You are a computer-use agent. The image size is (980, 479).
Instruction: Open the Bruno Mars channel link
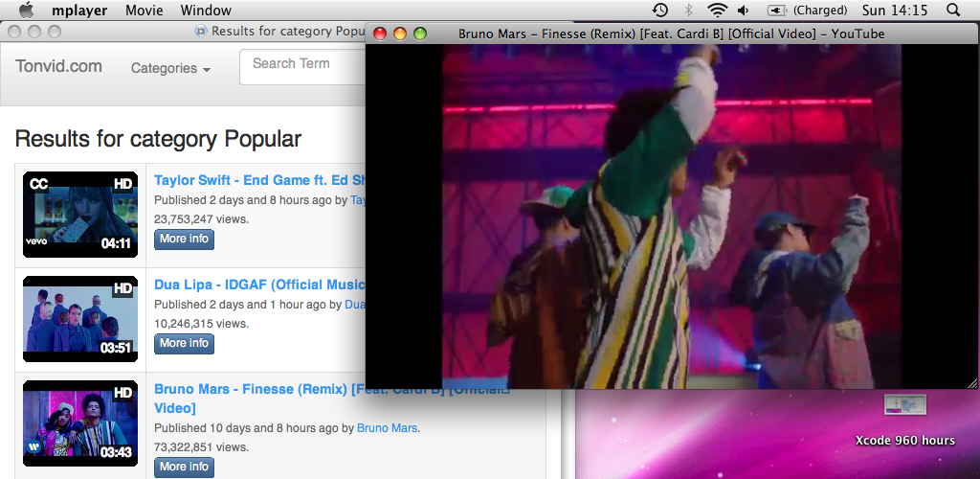[x=387, y=428]
